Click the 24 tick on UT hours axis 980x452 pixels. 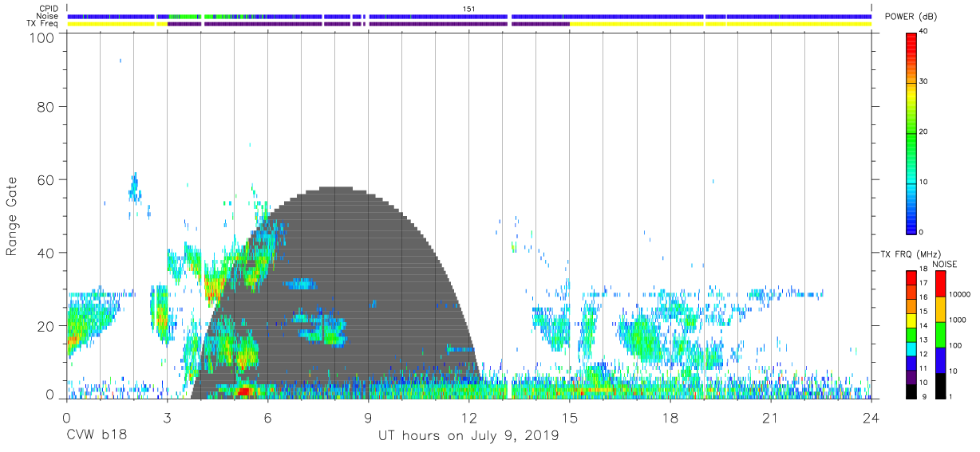pos(871,418)
